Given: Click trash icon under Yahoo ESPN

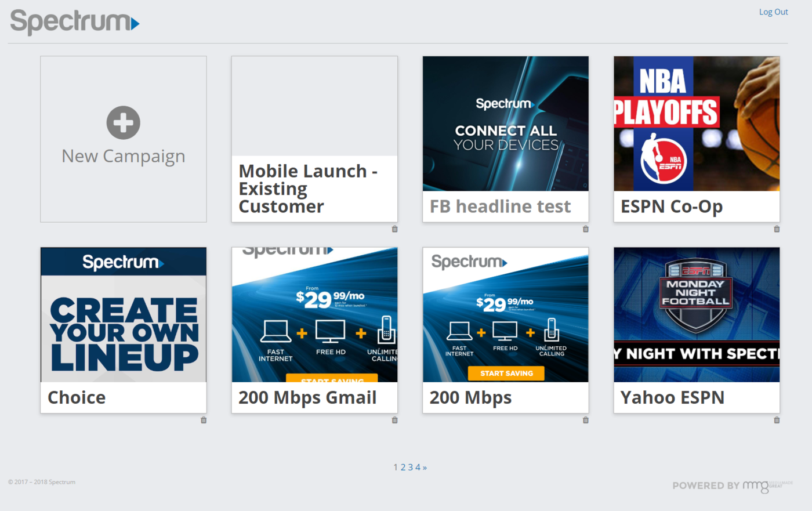Looking at the screenshot, I should pyautogui.click(x=777, y=420).
